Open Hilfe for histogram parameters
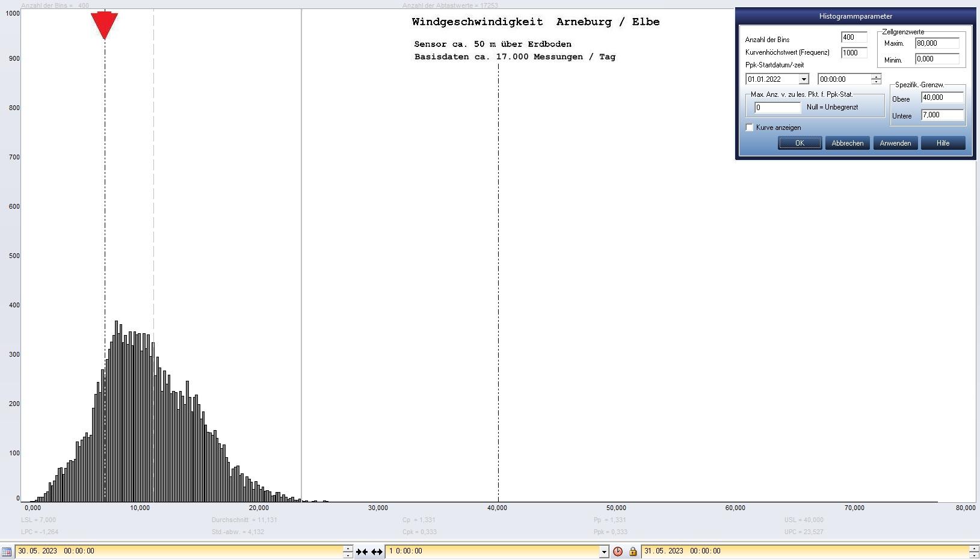The width and height of the screenshot is (980, 560). click(943, 143)
